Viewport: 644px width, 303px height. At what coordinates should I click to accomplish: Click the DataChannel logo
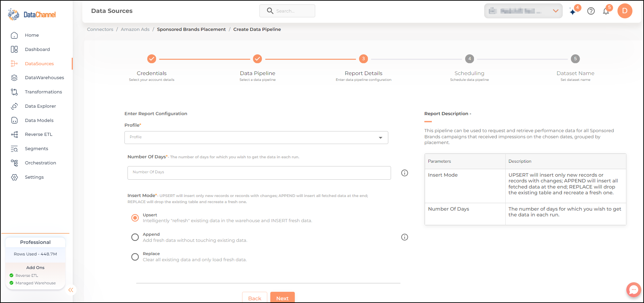(32, 15)
